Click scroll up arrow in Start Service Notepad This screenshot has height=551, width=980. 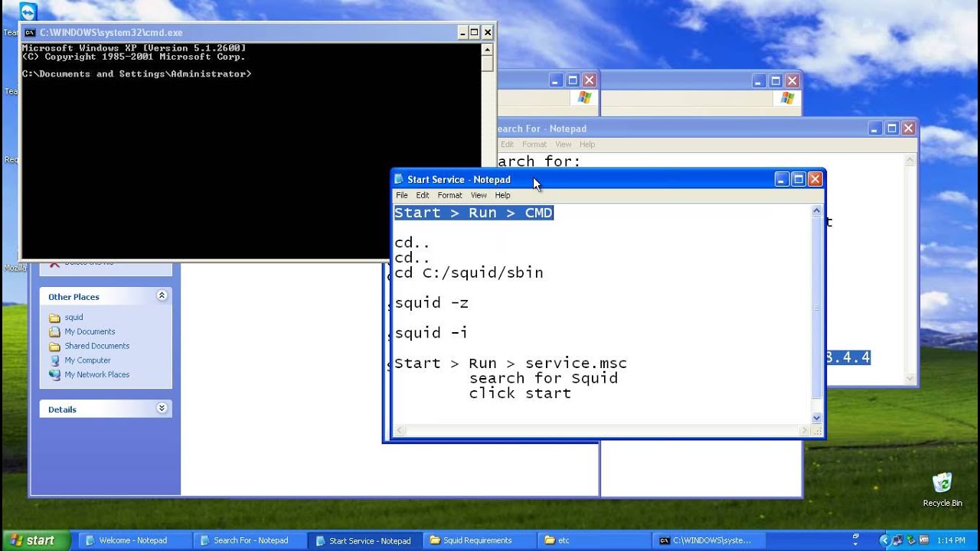(x=816, y=211)
